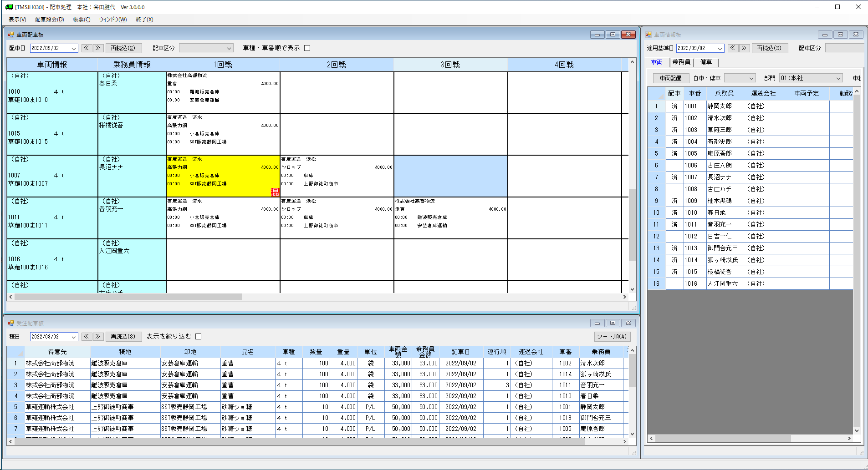Maximize the 受注配車板 sub-window
This screenshot has height=470, width=868.
coord(613,323)
